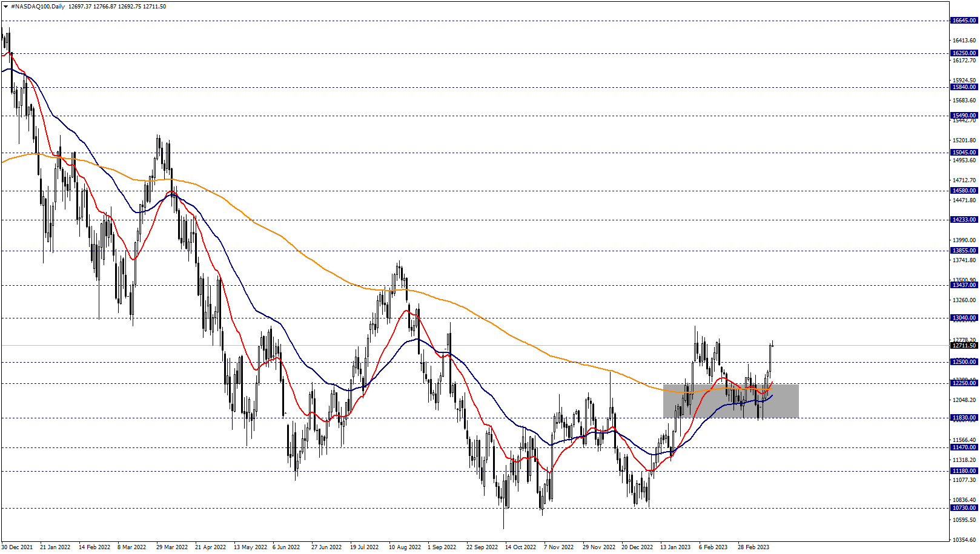
Task: Click the 28 Feb 2023 date label
Action: click(x=753, y=547)
